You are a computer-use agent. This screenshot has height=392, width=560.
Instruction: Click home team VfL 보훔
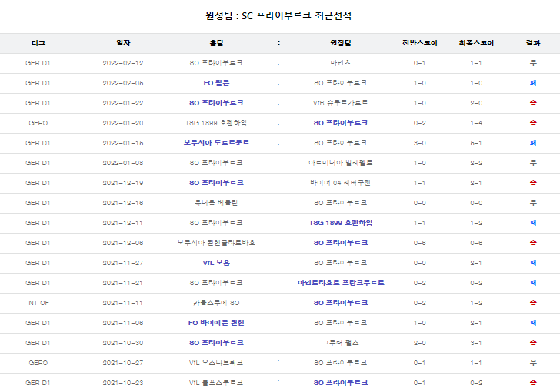216,263
